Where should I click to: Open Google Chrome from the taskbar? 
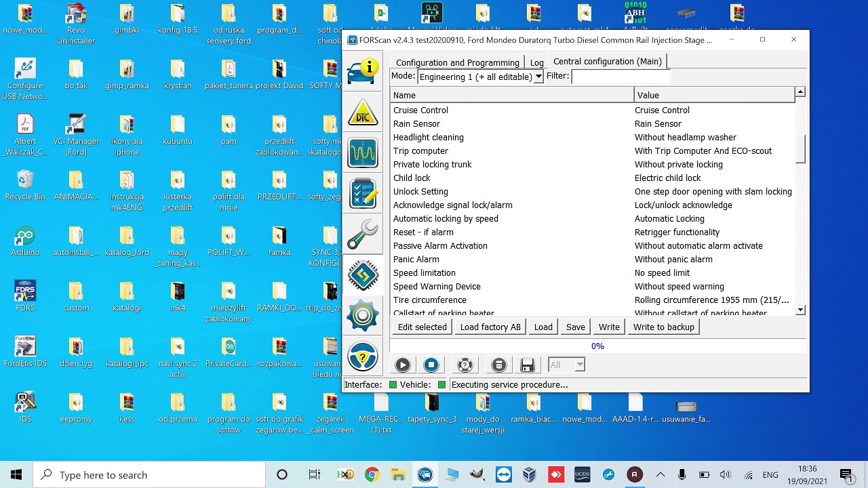click(x=372, y=474)
